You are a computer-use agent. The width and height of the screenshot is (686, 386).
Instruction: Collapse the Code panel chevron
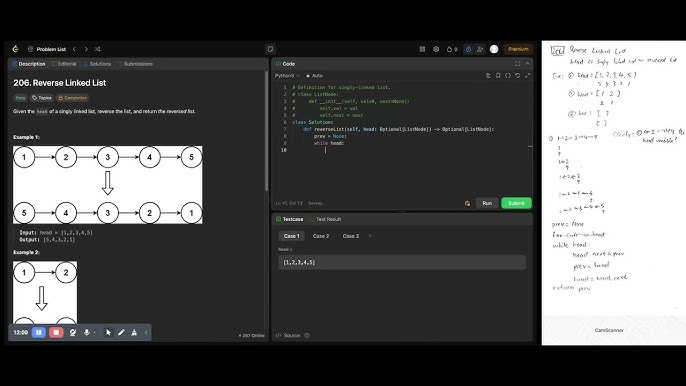(527, 64)
